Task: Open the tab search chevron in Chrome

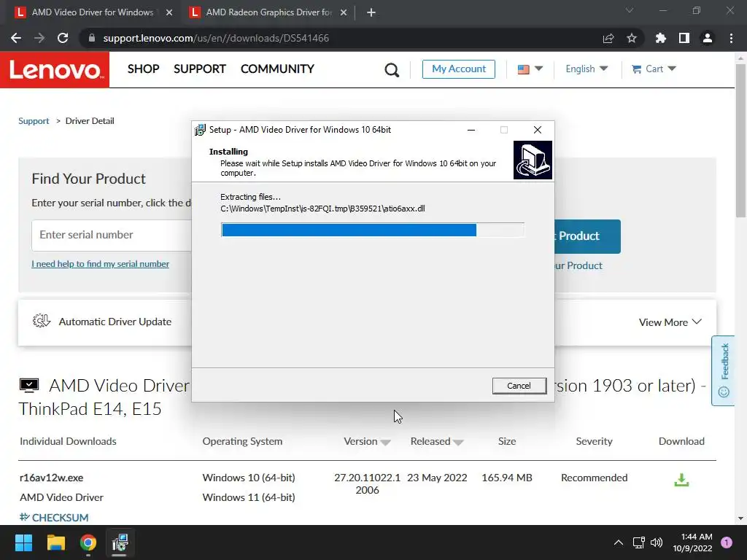Action: click(x=630, y=10)
